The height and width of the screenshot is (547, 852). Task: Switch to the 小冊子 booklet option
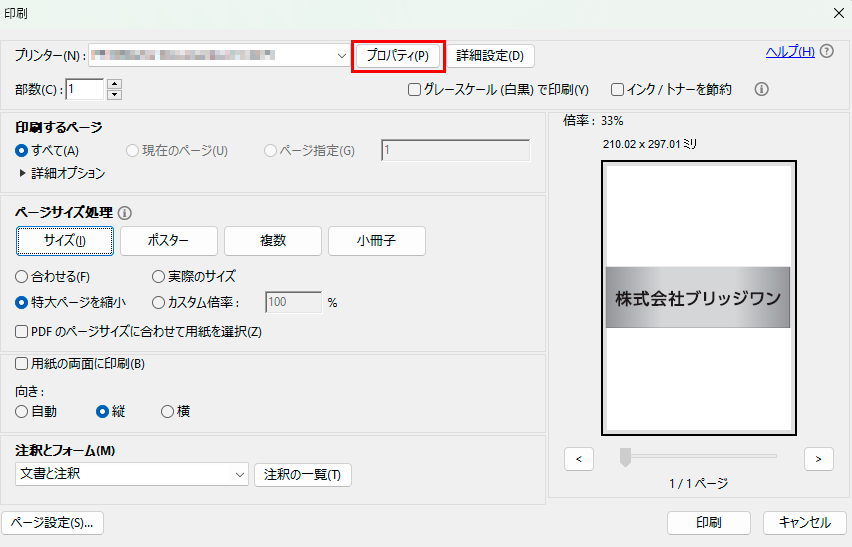point(376,241)
